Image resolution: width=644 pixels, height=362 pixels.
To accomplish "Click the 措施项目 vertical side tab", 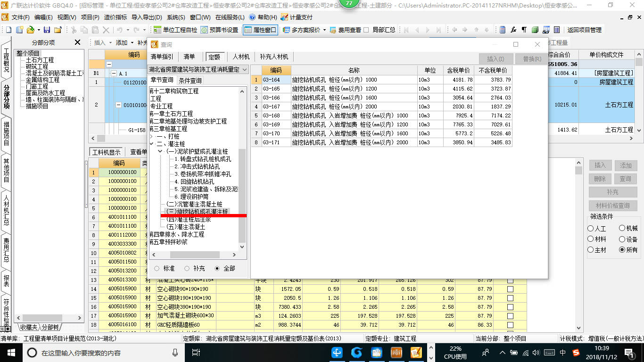I will pyautogui.click(x=6, y=133).
